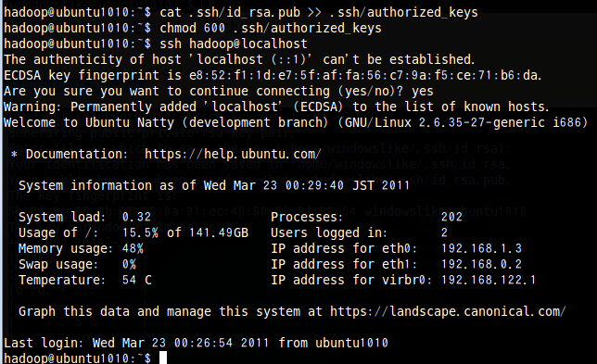Click the Temperature 54 C reading
The width and height of the screenshot is (597, 364).
click(137, 280)
